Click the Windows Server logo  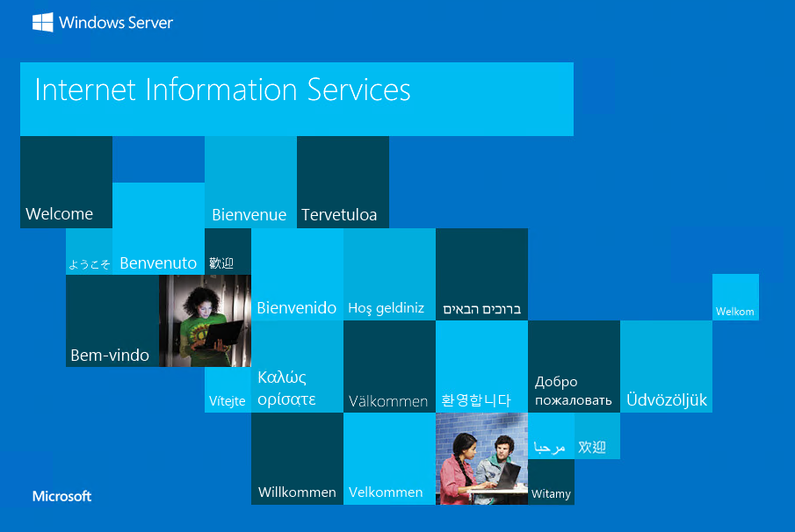coord(102,23)
